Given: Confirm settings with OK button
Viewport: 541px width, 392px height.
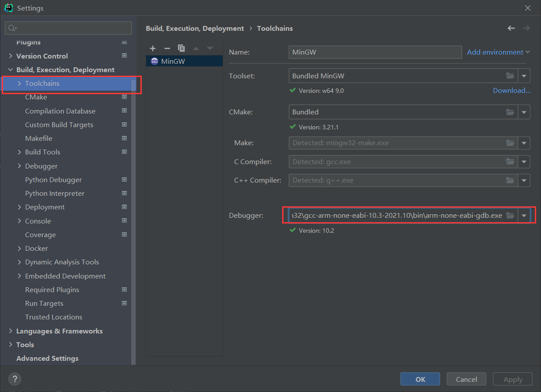Looking at the screenshot, I should (x=420, y=379).
